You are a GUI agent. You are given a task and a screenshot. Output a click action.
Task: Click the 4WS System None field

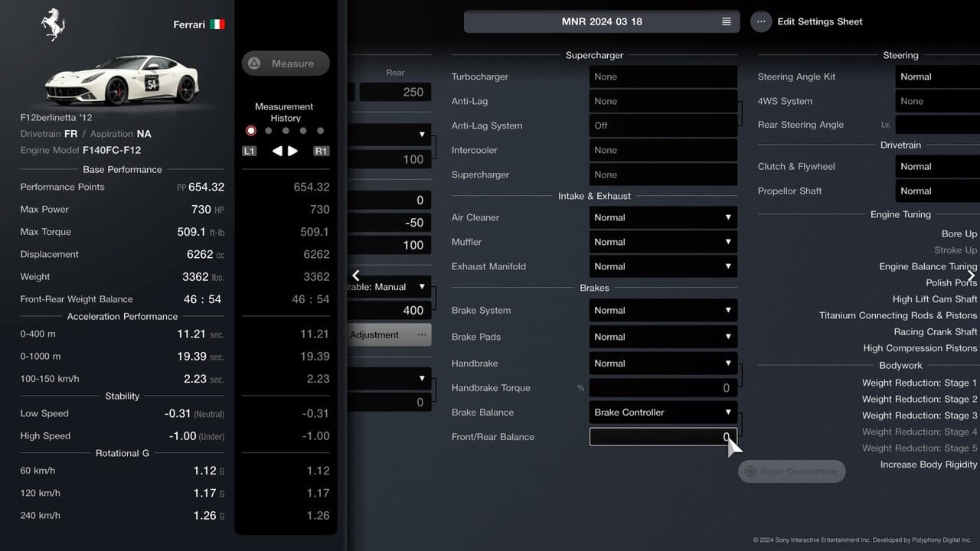(938, 101)
